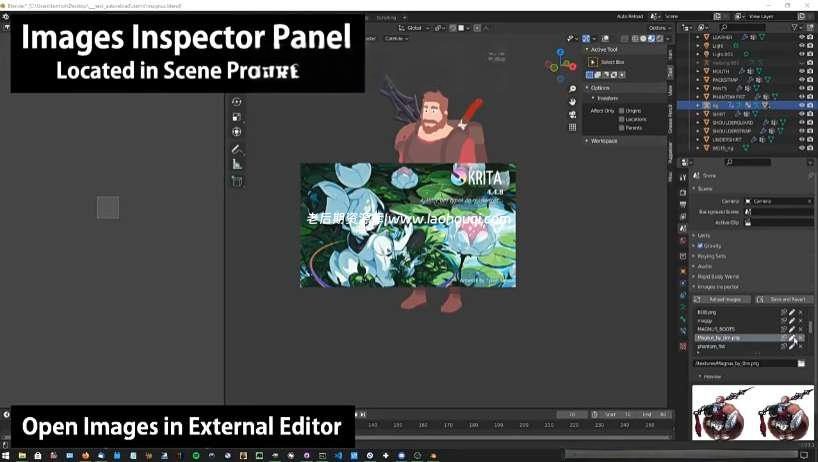
Task: Click the red X axis on navigation gizmo
Action: (x=573, y=66)
